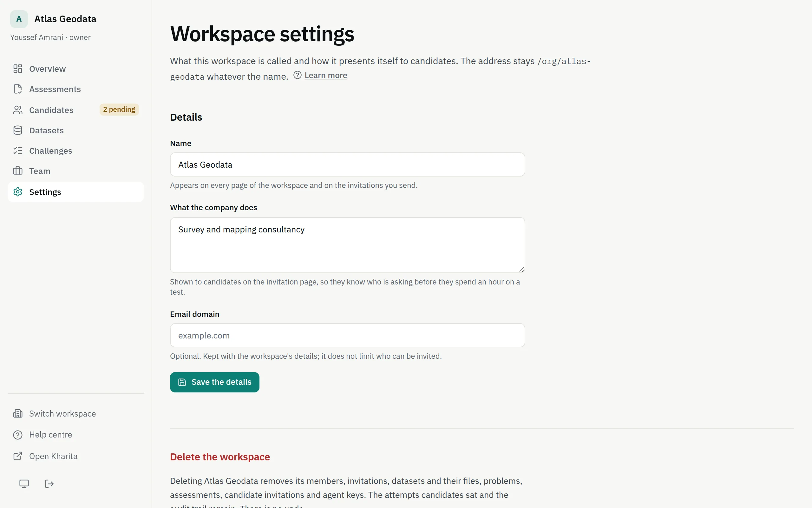812x508 pixels.
Task: Click the Team briefcase icon
Action: point(18,171)
